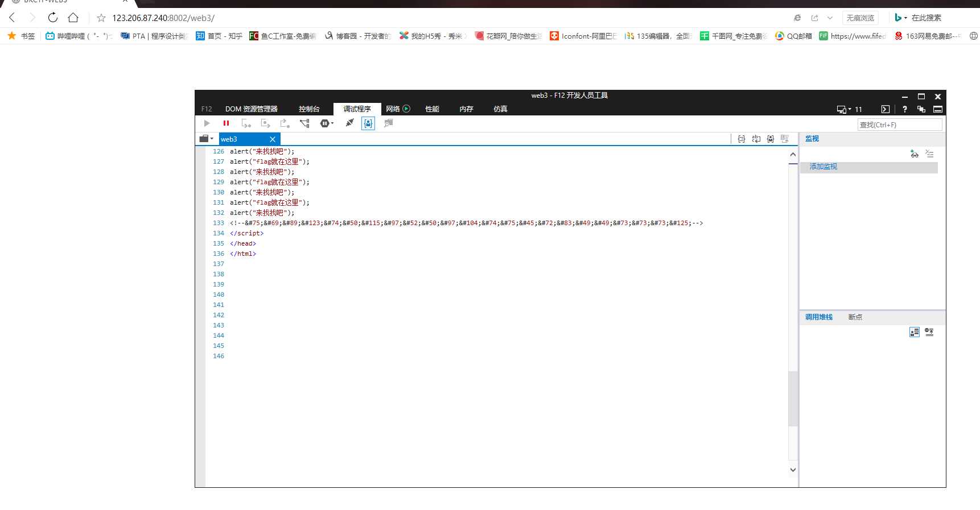This screenshot has height=510, width=980.
Task: Click the bookmark star next to URL
Action: click(101, 18)
